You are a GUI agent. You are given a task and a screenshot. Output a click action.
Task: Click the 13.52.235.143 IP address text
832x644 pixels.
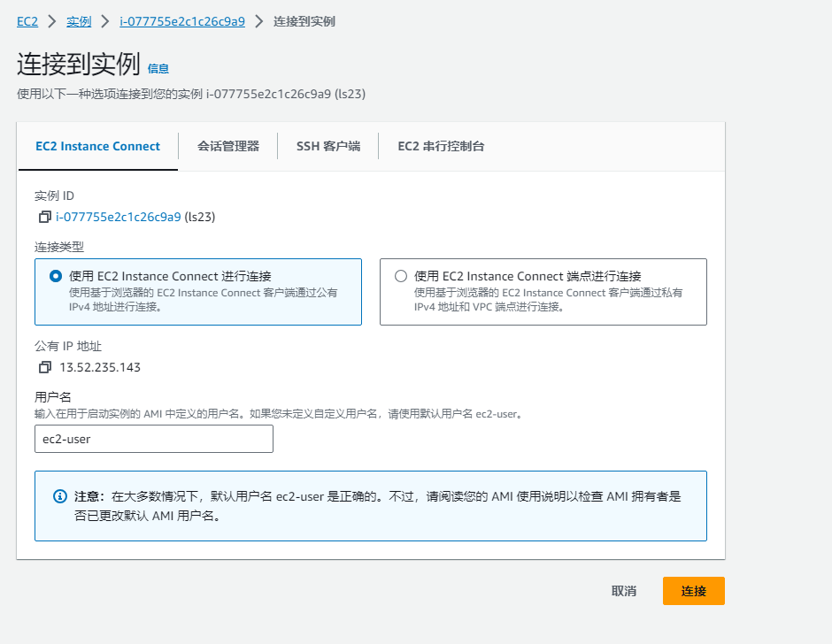100,367
